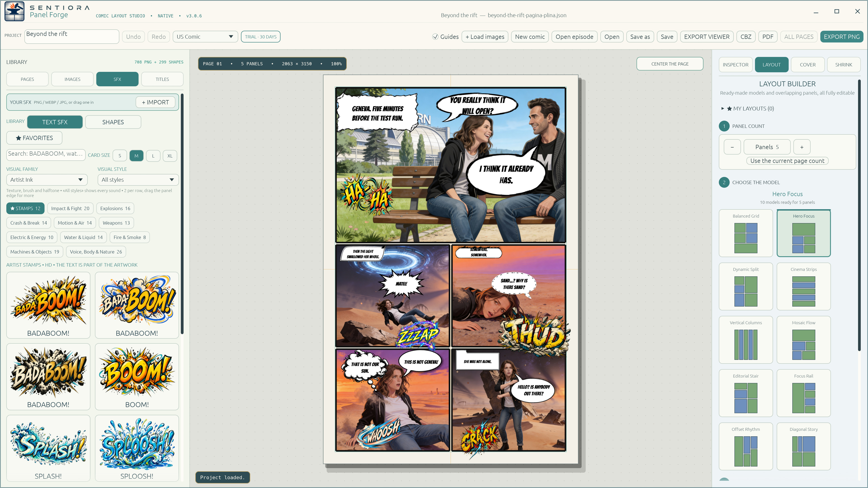868x488 pixels.
Task: Select the Editorial Stair layout model
Action: [746, 393]
